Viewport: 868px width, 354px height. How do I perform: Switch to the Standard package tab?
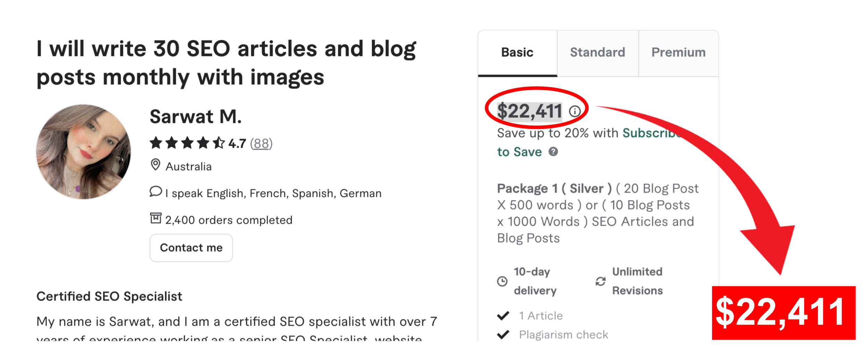598,52
